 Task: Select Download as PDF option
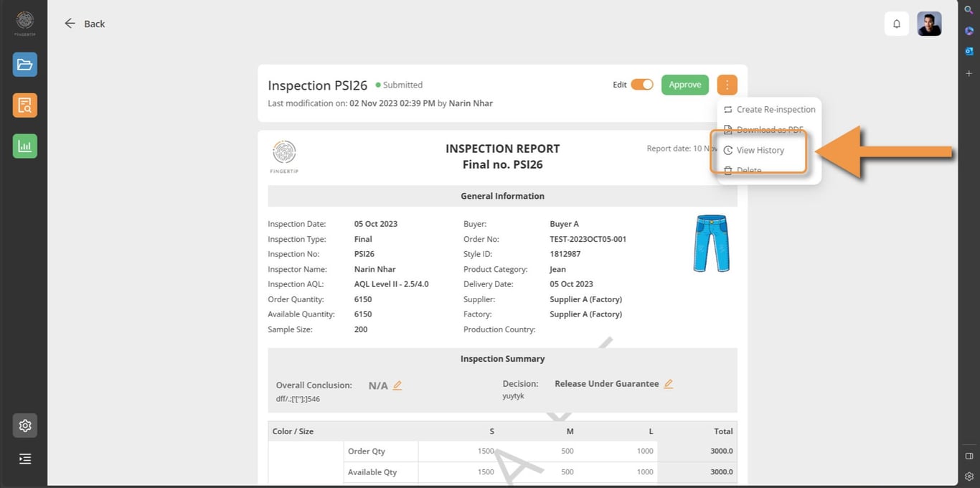(x=763, y=130)
